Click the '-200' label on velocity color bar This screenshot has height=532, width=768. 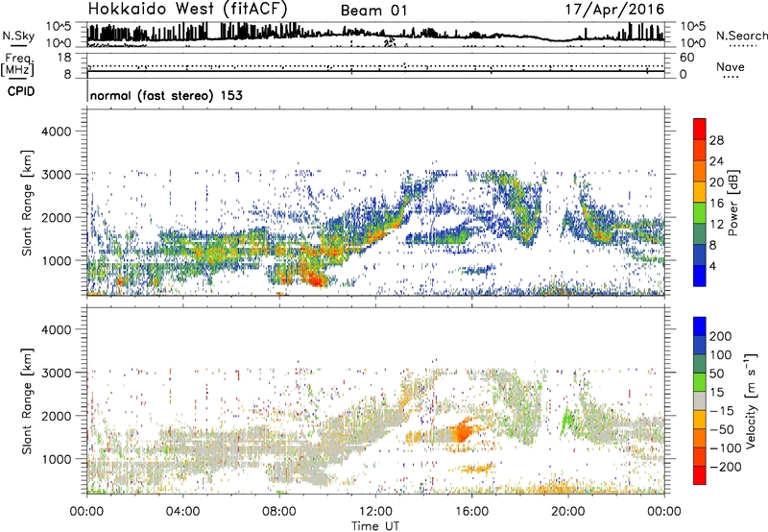726,467
